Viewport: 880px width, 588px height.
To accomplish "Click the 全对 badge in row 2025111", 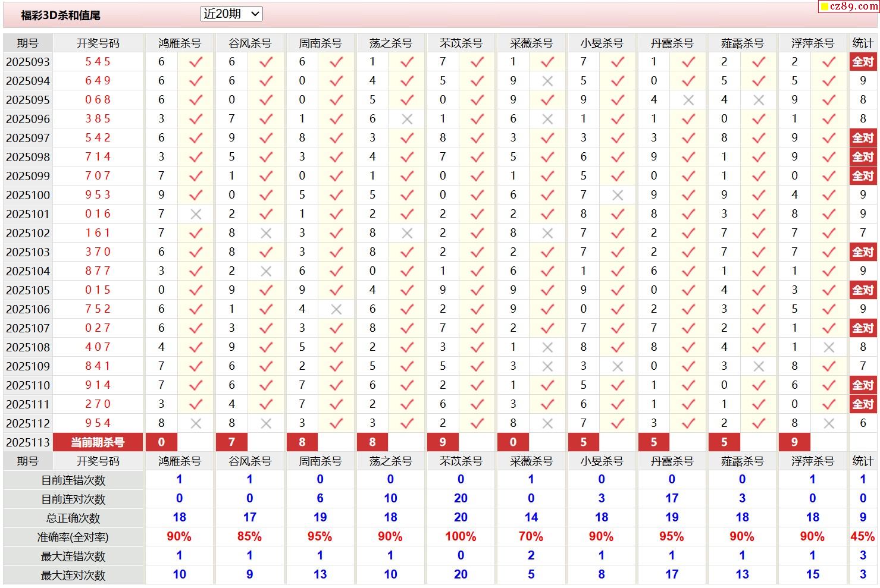I will tap(863, 404).
